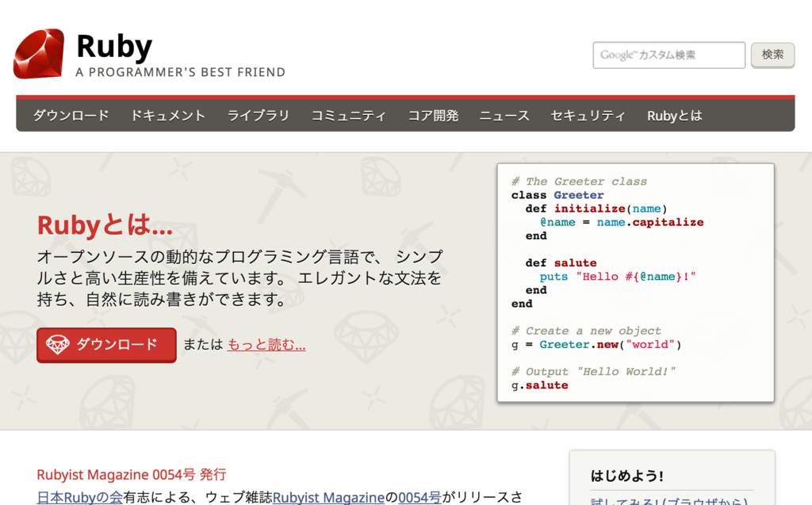Image resolution: width=812 pixels, height=505 pixels.
Task: Select コミュニティ from the navigation bar
Action: [x=348, y=115]
